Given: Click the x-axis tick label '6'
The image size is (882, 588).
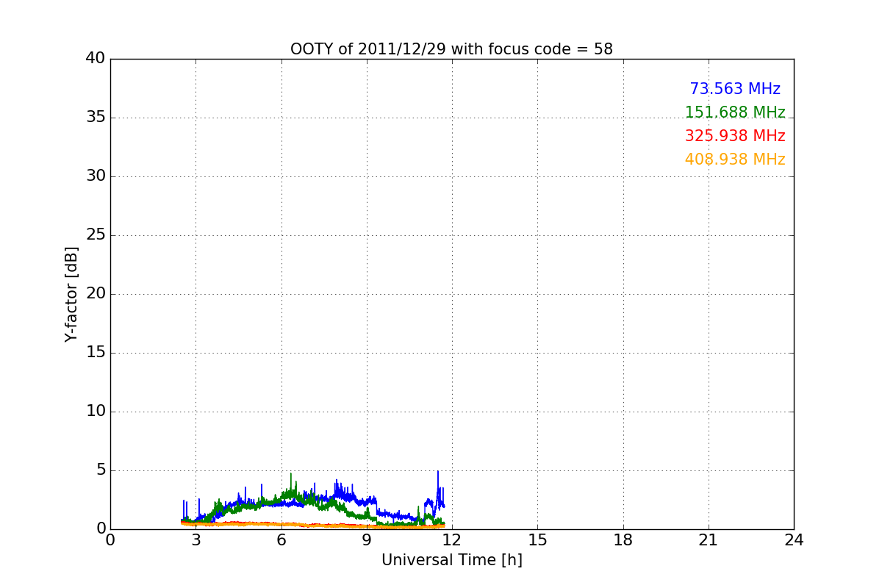Looking at the screenshot, I should pos(282,540).
